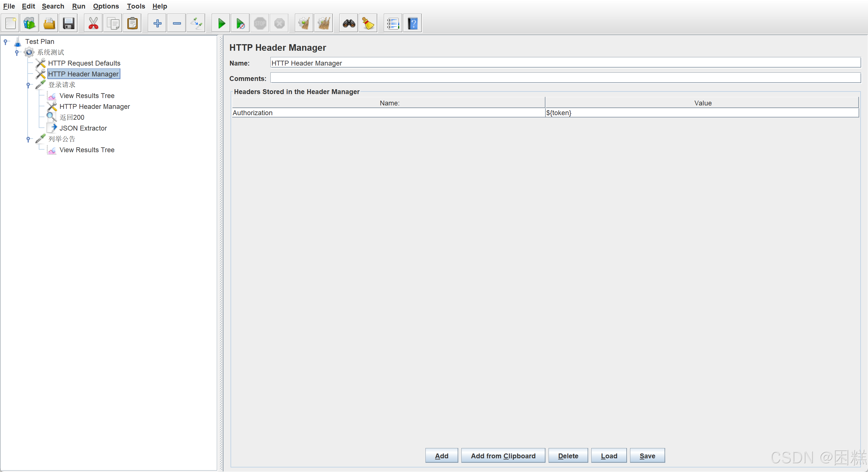Image resolution: width=868 pixels, height=472 pixels.
Task: Open the Run menu
Action: (79, 6)
